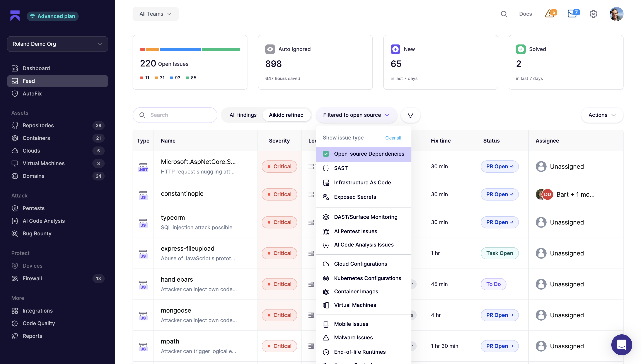The height and width of the screenshot is (364, 641).
Task: Open the Unassigned assignee for typeorm row
Action: pos(559,222)
